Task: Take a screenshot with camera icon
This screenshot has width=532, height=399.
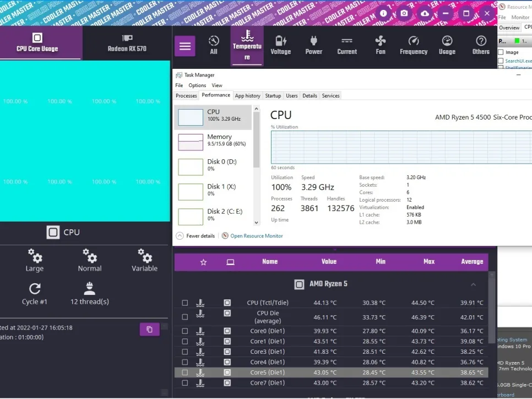Action: 404,13
